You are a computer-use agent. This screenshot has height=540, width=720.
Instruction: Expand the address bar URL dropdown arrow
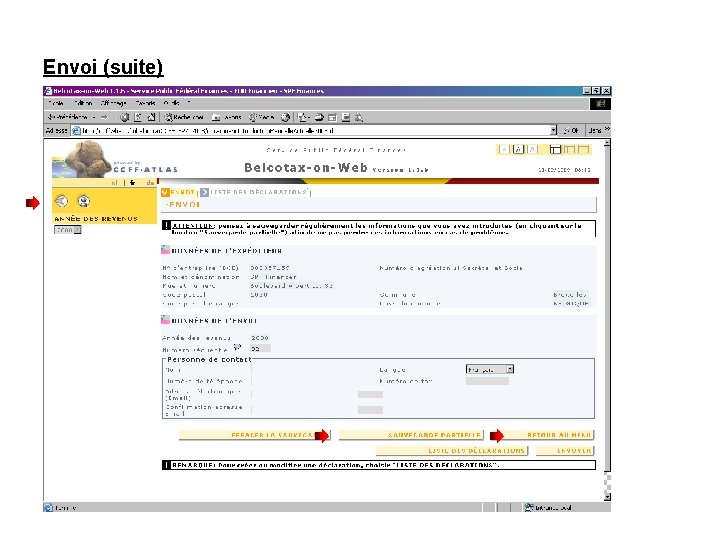coord(553,130)
